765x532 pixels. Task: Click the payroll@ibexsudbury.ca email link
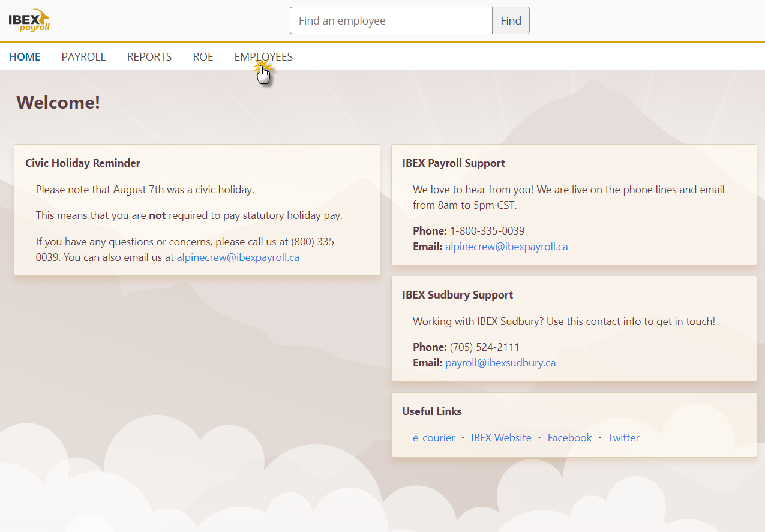click(x=500, y=363)
